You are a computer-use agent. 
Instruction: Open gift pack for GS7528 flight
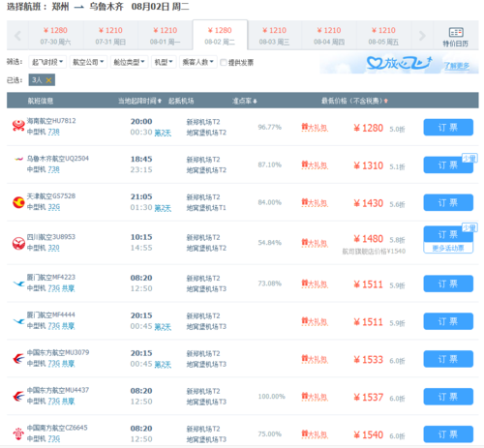[x=315, y=203]
